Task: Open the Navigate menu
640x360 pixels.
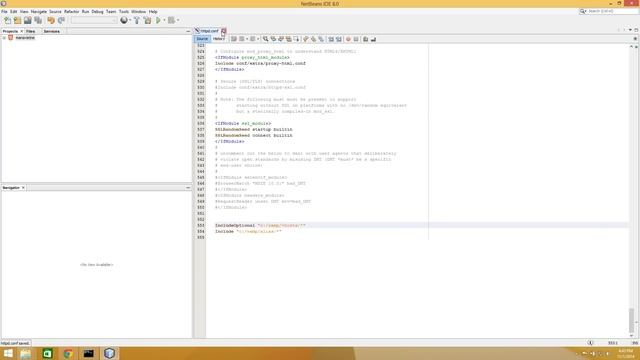Action: pos(39,11)
